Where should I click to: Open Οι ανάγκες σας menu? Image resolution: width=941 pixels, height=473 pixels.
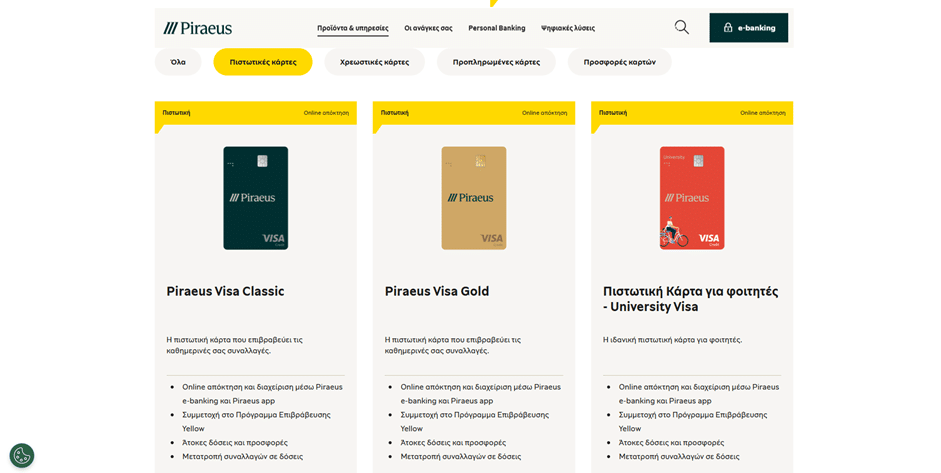click(428, 28)
